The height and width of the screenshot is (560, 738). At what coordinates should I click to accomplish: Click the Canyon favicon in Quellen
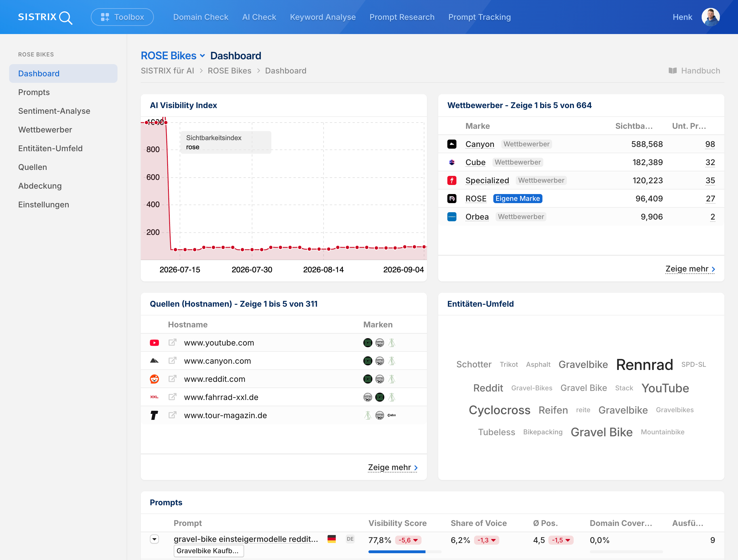click(154, 361)
